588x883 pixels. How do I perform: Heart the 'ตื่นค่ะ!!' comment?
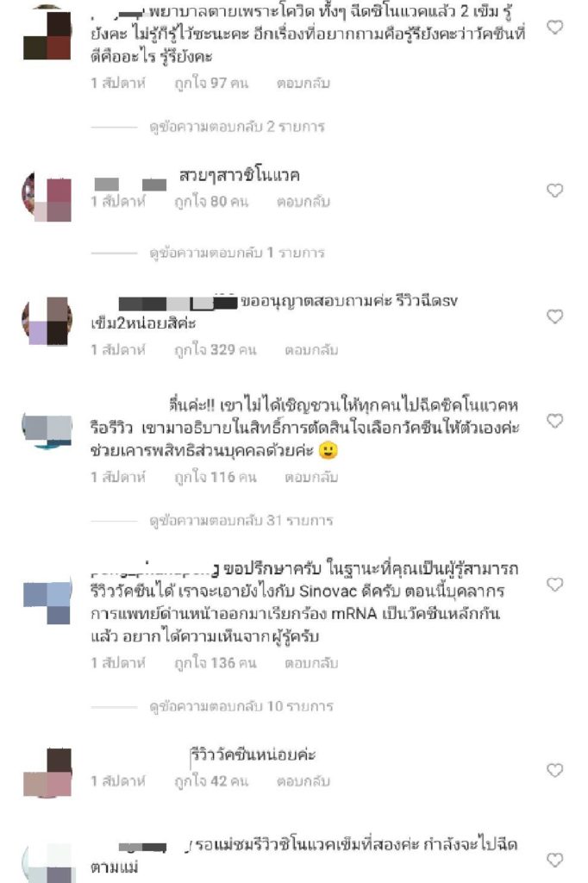[554, 421]
